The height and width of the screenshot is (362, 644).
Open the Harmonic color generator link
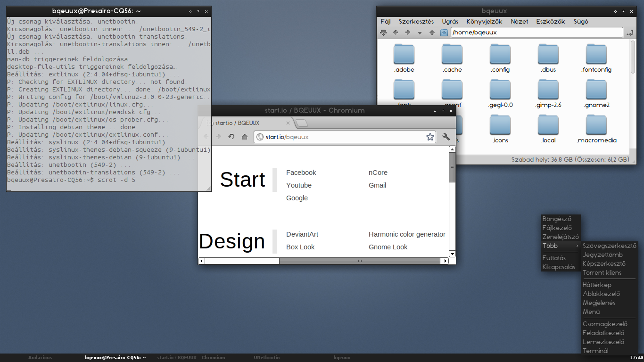[x=407, y=234]
